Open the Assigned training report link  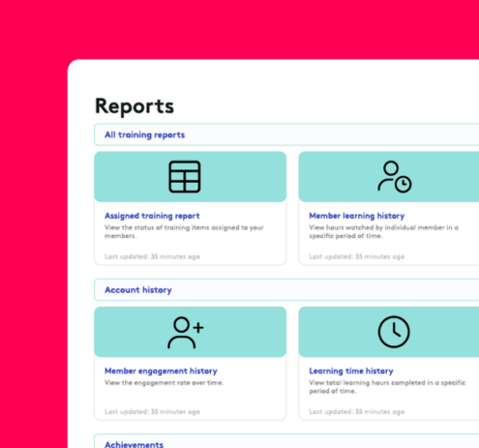point(152,216)
